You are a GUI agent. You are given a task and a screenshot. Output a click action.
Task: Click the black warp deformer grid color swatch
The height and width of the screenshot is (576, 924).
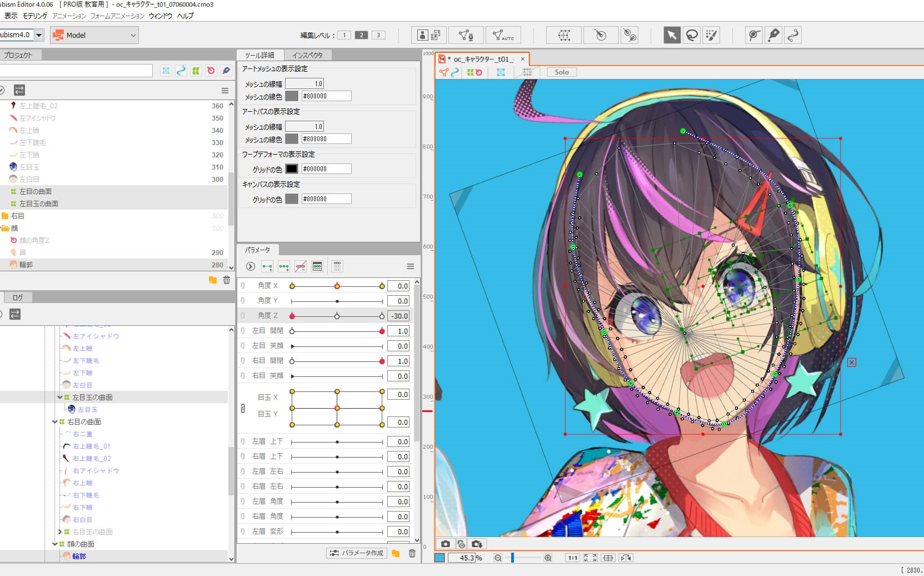pyautogui.click(x=292, y=169)
